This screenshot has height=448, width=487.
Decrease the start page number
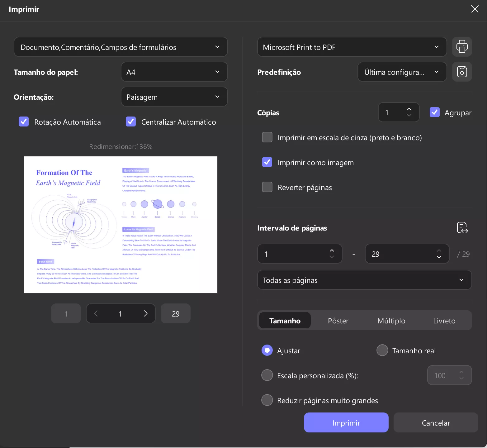pyautogui.click(x=332, y=257)
